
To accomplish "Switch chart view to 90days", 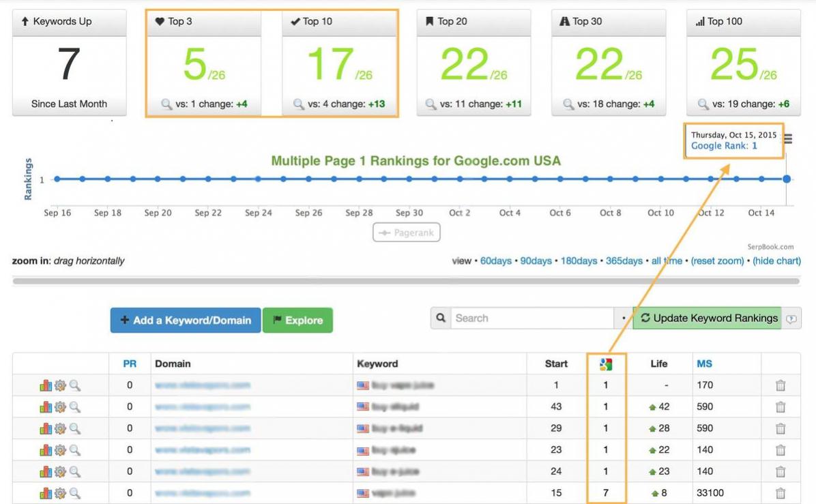I will 536,261.
